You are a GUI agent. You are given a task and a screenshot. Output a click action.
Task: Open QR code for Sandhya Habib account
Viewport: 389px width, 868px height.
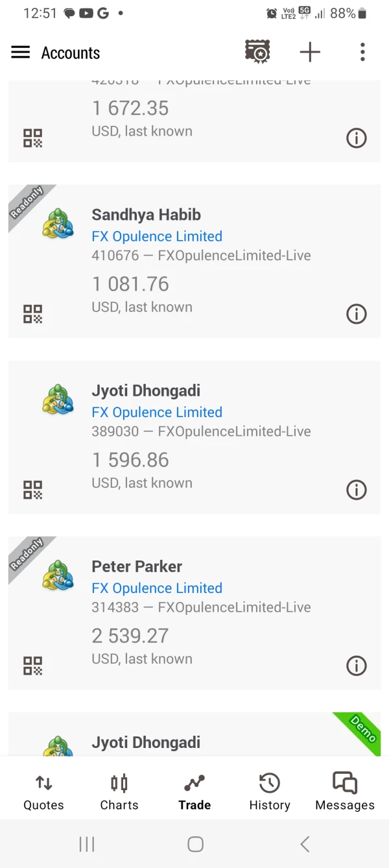pos(33,314)
